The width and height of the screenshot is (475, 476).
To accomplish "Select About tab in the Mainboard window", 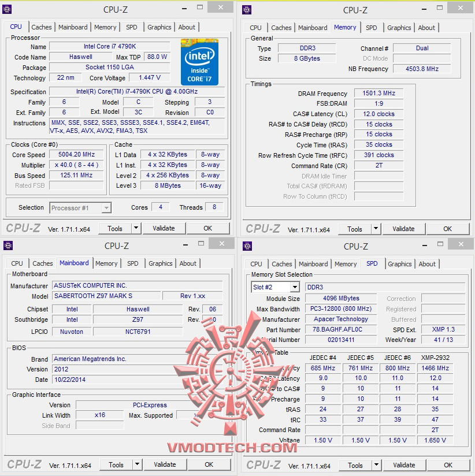I will coord(188,263).
